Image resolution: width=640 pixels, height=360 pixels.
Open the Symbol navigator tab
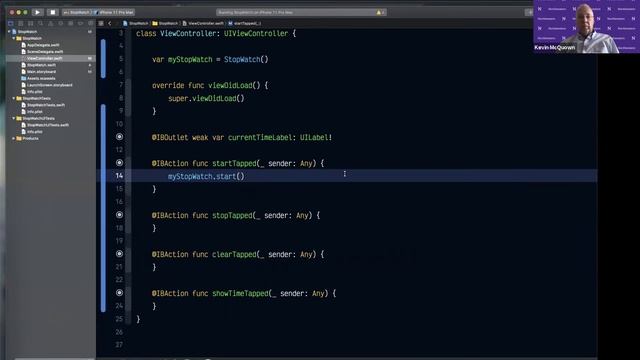coord(31,23)
